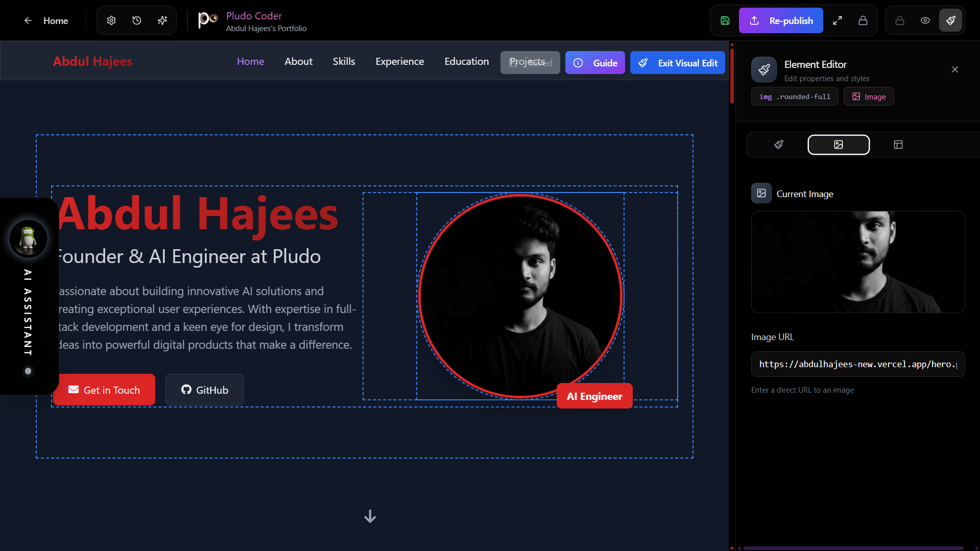Click inside the Image URL field
Screen dimensions: 980x551
tap(857, 364)
